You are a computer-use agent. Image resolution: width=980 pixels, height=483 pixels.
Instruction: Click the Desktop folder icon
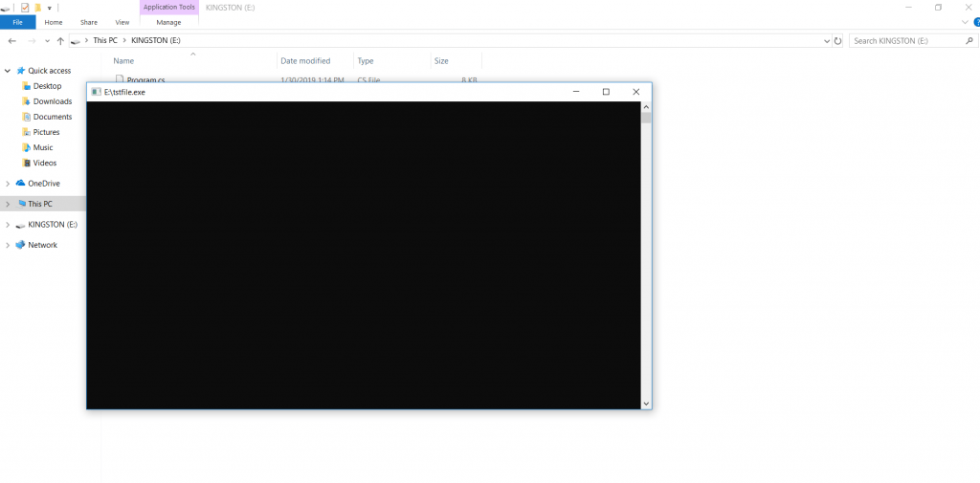click(26, 86)
